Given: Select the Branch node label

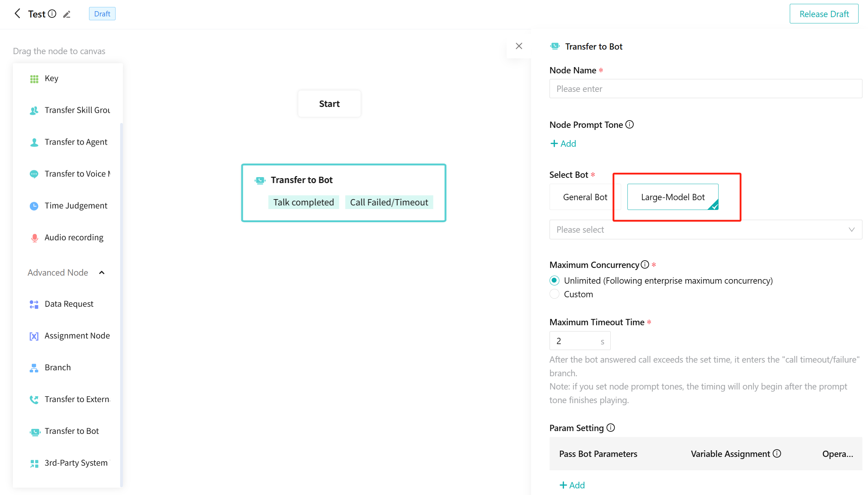Looking at the screenshot, I should point(58,367).
